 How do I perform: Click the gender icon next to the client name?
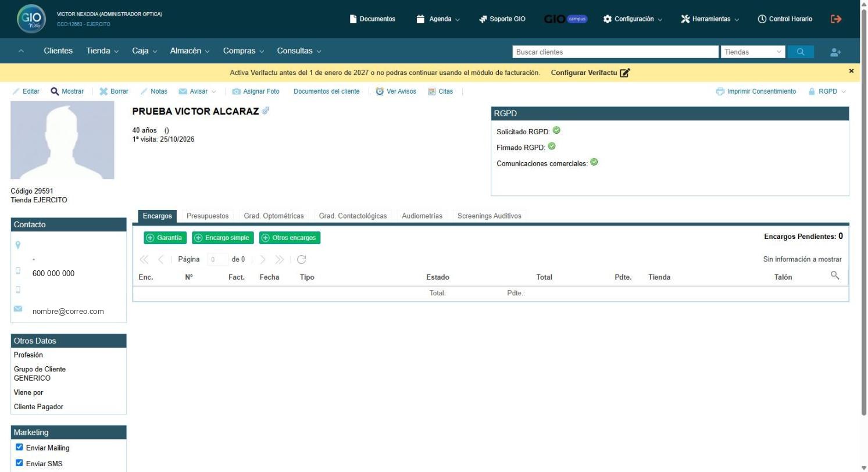266,110
